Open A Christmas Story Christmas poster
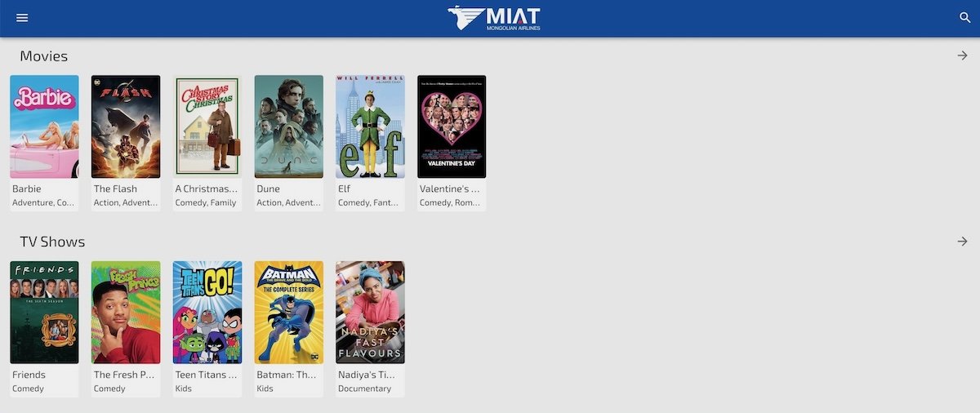The height and width of the screenshot is (413, 980). click(x=207, y=127)
